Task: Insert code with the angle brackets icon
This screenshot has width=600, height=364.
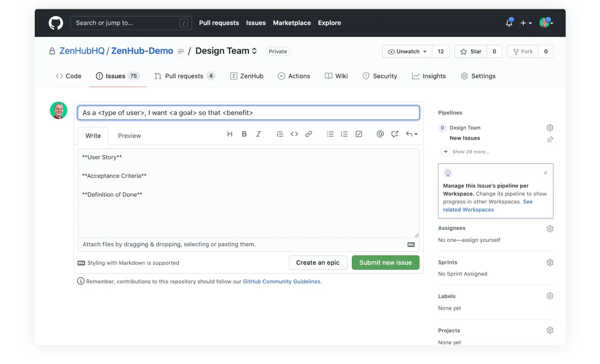Action: (x=294, y=134)
